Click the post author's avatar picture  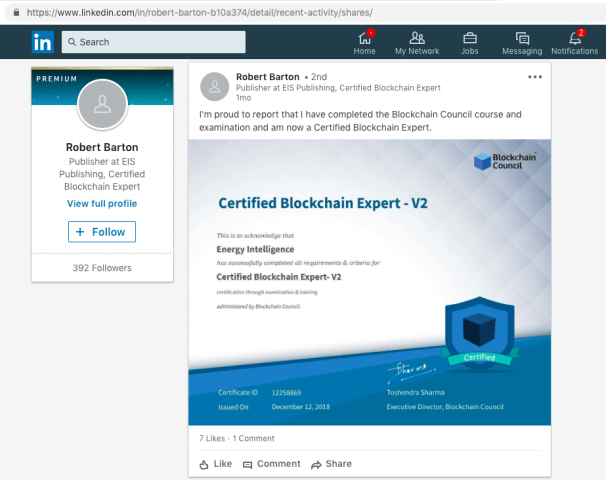[x=215, y=87]
